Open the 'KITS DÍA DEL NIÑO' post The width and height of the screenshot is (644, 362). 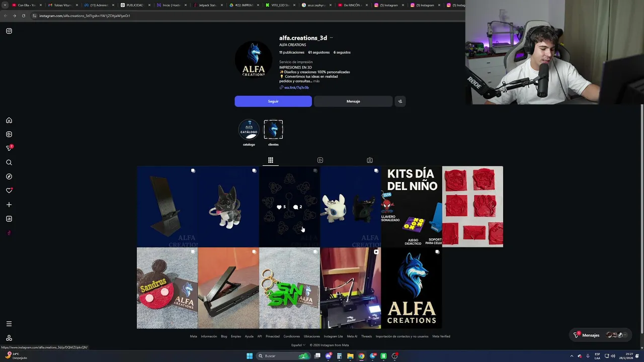click(x=412, y=207)
